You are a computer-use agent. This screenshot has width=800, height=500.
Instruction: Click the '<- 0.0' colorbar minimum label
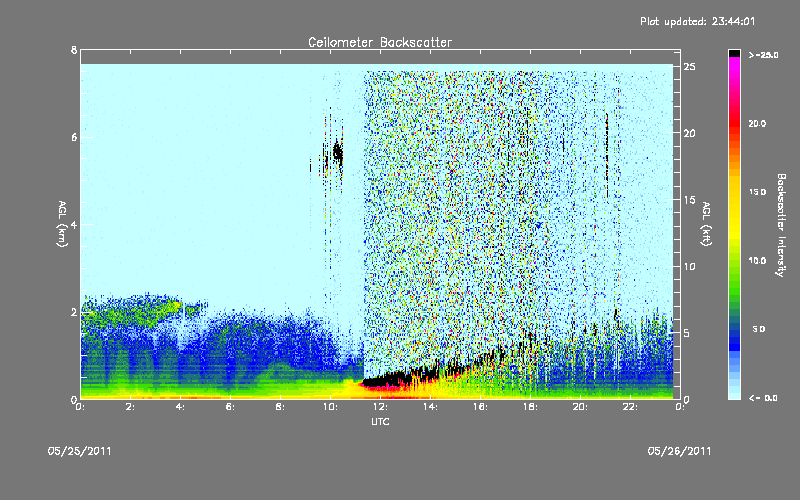pyautogui.click(x=763, y=398)
